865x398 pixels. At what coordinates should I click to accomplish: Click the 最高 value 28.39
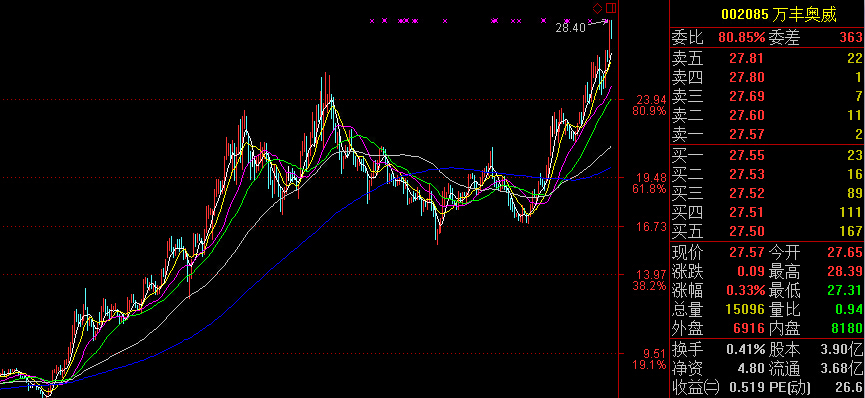click(x=845, y=272)
